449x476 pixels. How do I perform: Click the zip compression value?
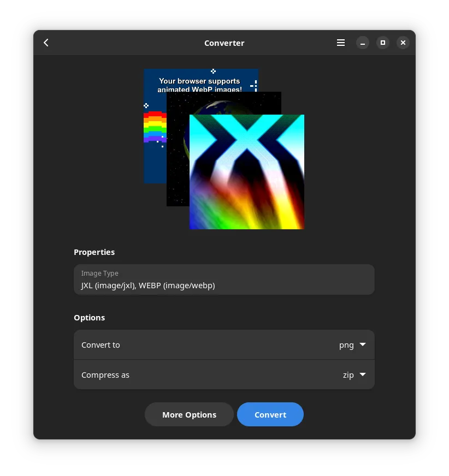click(x=348, y=375)
